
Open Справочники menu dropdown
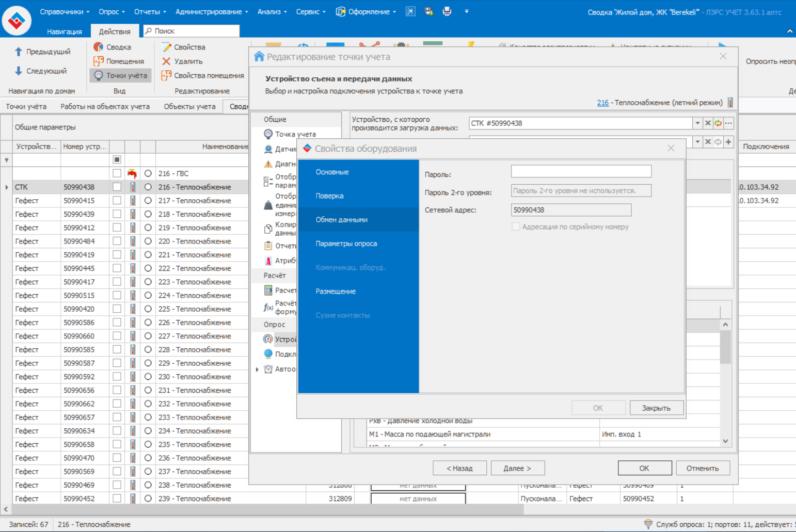point(65,11)
